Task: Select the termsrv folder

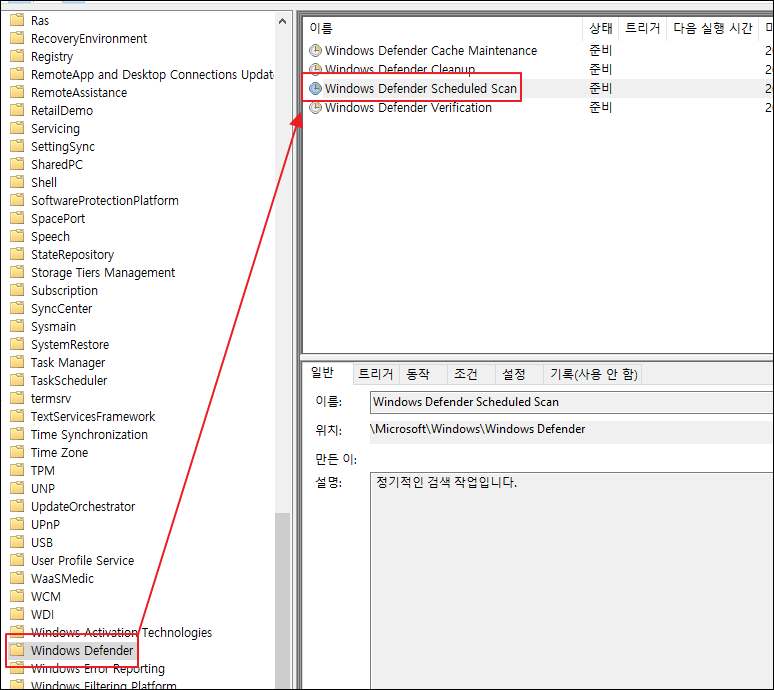Action: (x=51, y=398)
